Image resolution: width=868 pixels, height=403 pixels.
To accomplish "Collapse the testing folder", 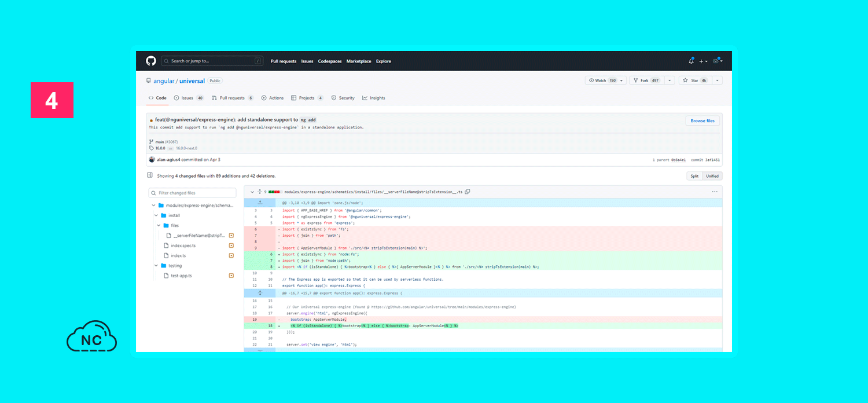I will 156,266.
